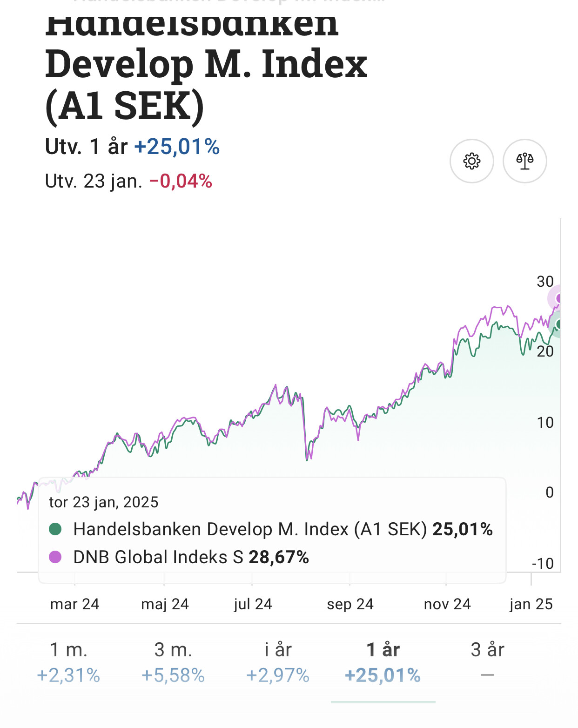Click the 'nov 24' axis label
The width and height of the screenshot is (578, 728).
[x=447, y=604]
